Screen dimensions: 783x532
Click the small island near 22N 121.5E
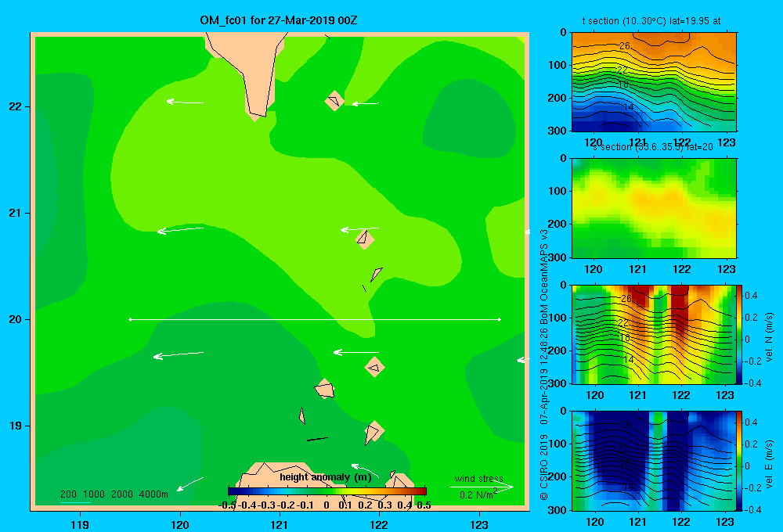pos(334,101)
